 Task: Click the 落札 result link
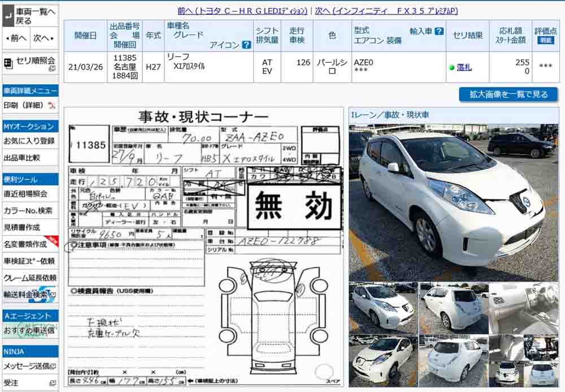tap(464, 67)
